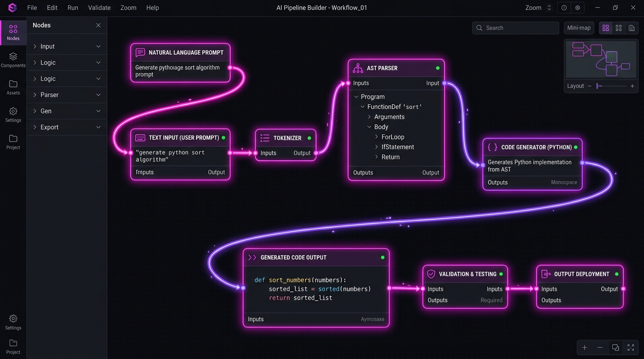The width and height of the screenshot is (644, 359).
Task: Click the magnifier icon in the Search box
Action: point(479,28)
